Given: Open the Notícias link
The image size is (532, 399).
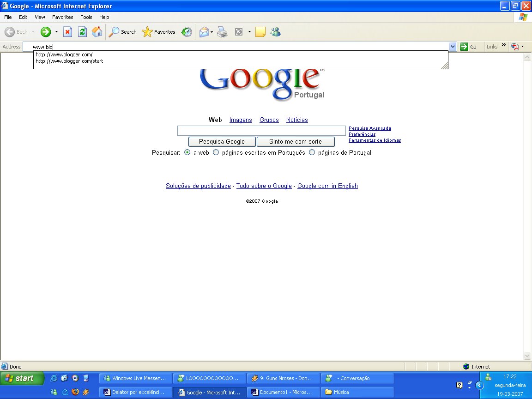Looking at the screenshot, I should pyautogui.click(x=297, y=120).
